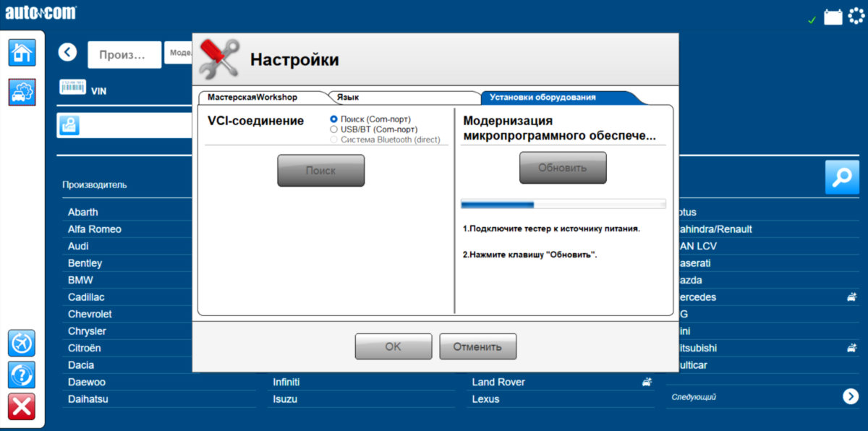The height and width of the screenshot is (431, 868).
Task: Click the Следующий next page chevron
Action: (851, 396)
